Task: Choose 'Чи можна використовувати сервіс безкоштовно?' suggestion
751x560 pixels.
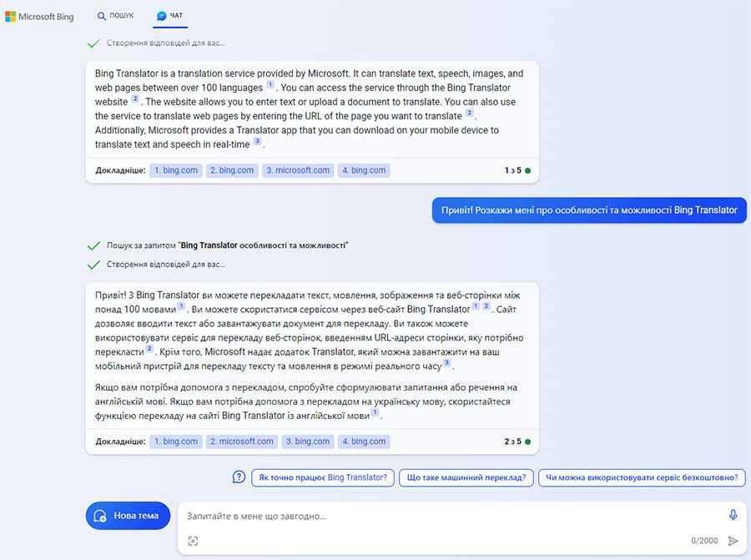Action: coord(642,477)
